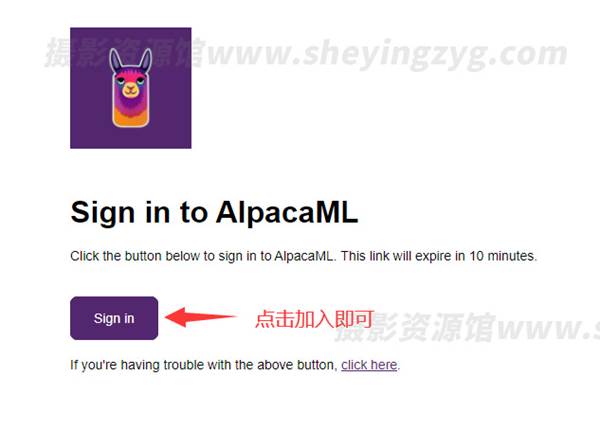Click the AlpacaML llama logo image

pos(130,88)
